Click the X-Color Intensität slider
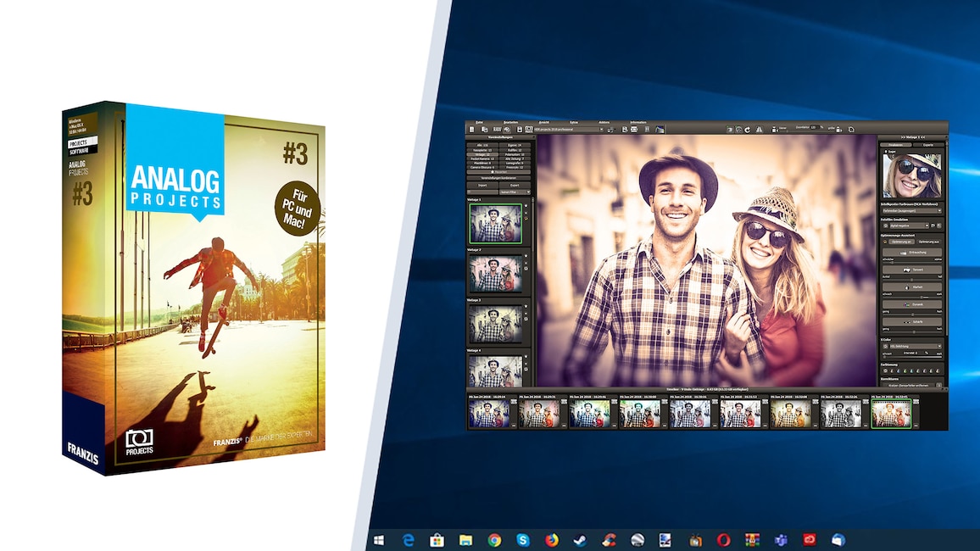Viewport: 980px width, 551px height. click(x=912, y=357)
